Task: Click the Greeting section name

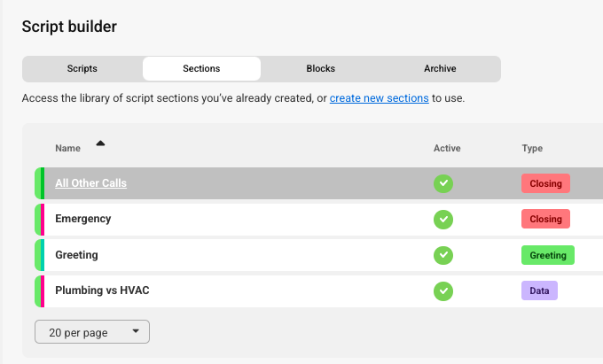Action: 76,255
